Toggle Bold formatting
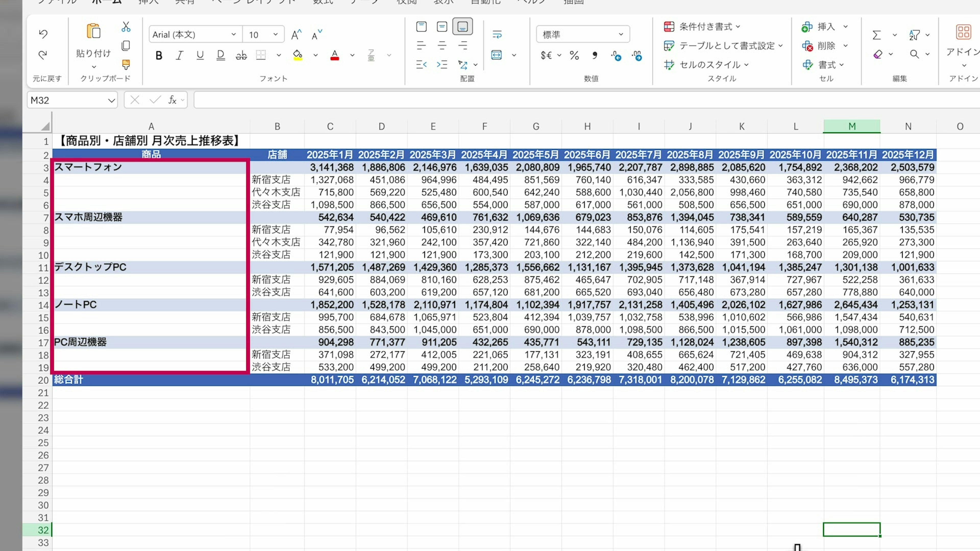Image resolution: width=980 pixels, height=551 pixels. 159,56
